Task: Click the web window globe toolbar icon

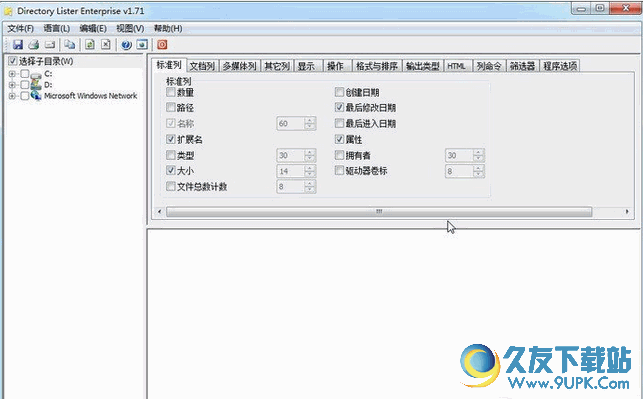Action: click(x=142, y=45)
